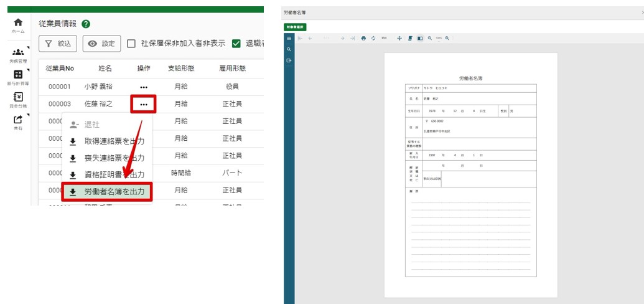Go to next page in viewer toolbar
644x304 pixels.
tap(343, 38)
